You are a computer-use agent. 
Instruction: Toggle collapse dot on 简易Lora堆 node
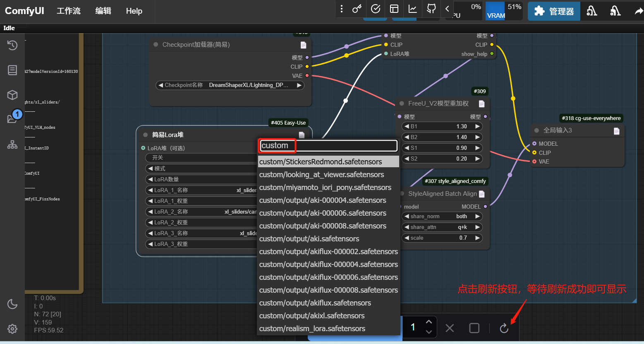tap(145, 135)
